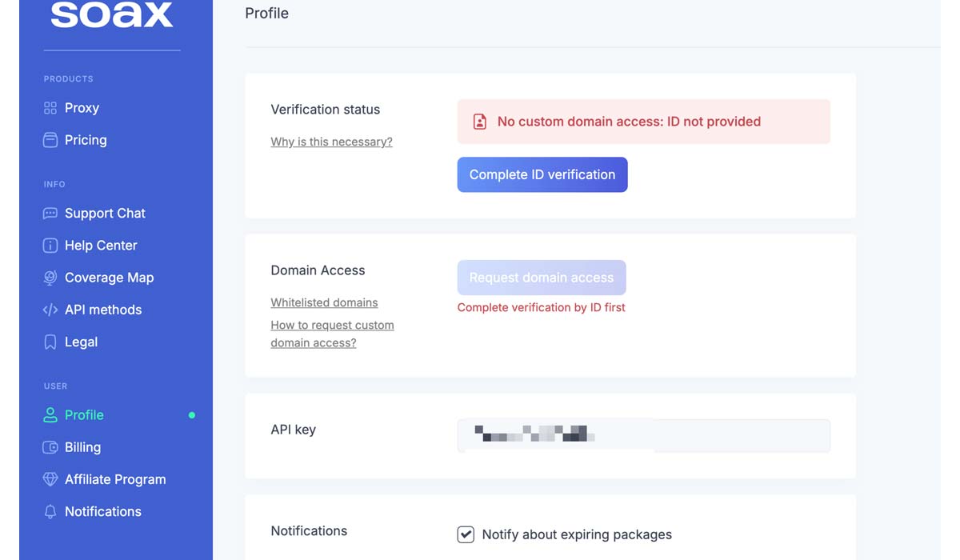960x560 pixels.
Task: Open the Profile menu item
Action: point(84,415)
